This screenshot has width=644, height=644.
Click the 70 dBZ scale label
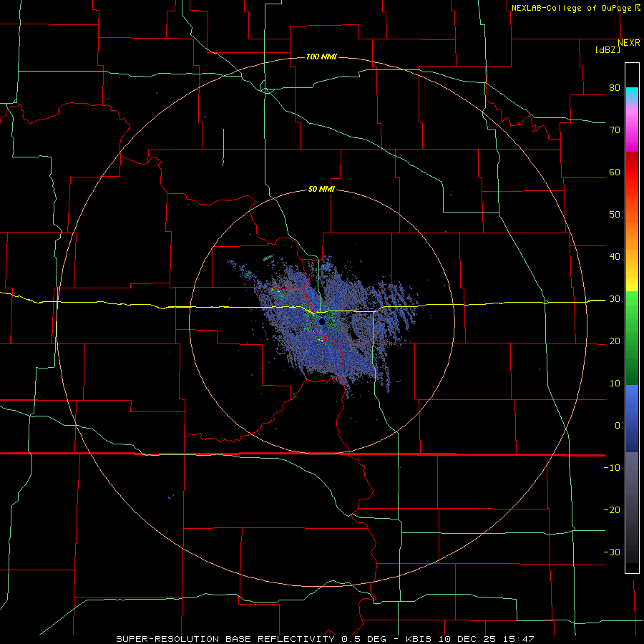[615, 130]
